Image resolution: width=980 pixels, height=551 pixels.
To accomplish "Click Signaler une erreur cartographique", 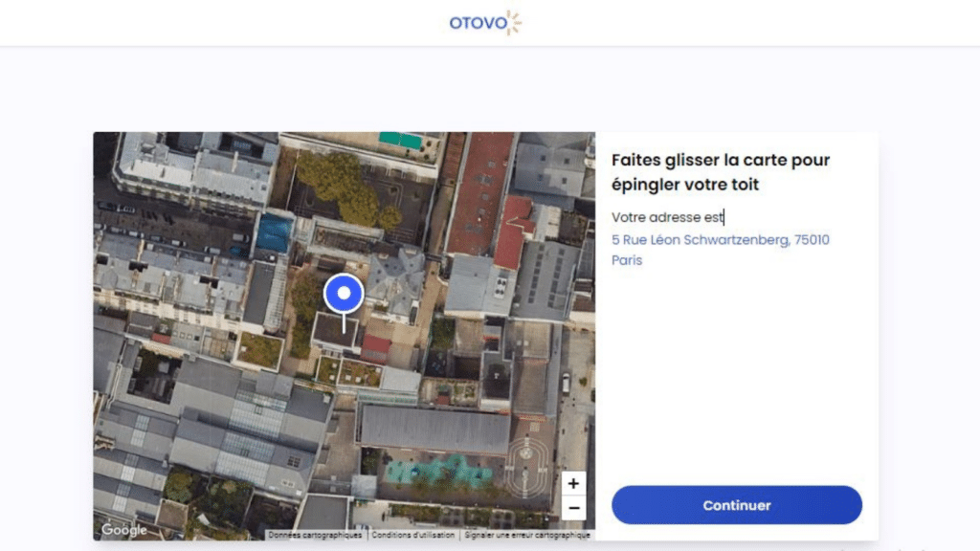I will pyautogui.click(x=527, y=536).
